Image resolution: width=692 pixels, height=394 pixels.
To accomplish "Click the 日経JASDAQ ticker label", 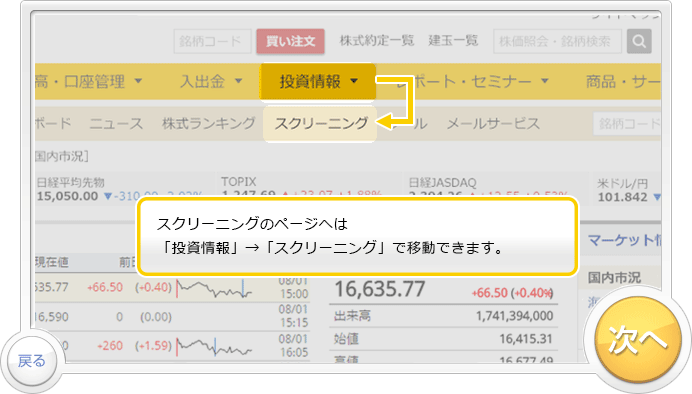I will click(x=442, y=183).
